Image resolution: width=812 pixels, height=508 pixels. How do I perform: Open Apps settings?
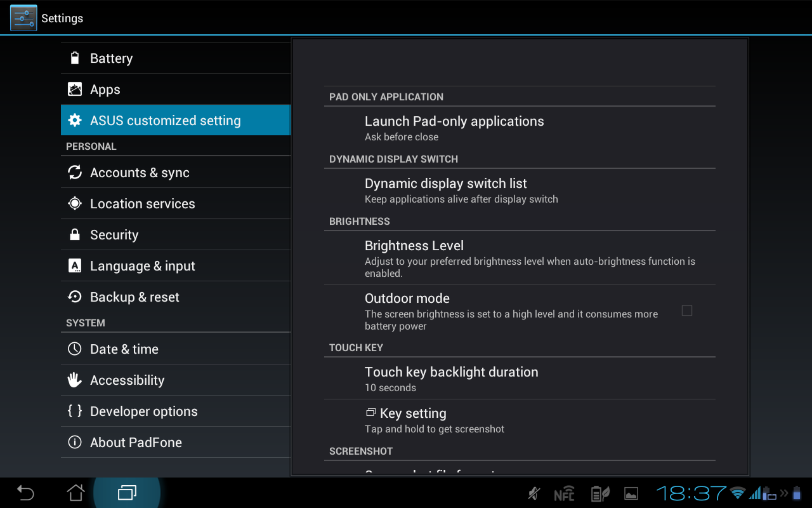click(176, 90)
